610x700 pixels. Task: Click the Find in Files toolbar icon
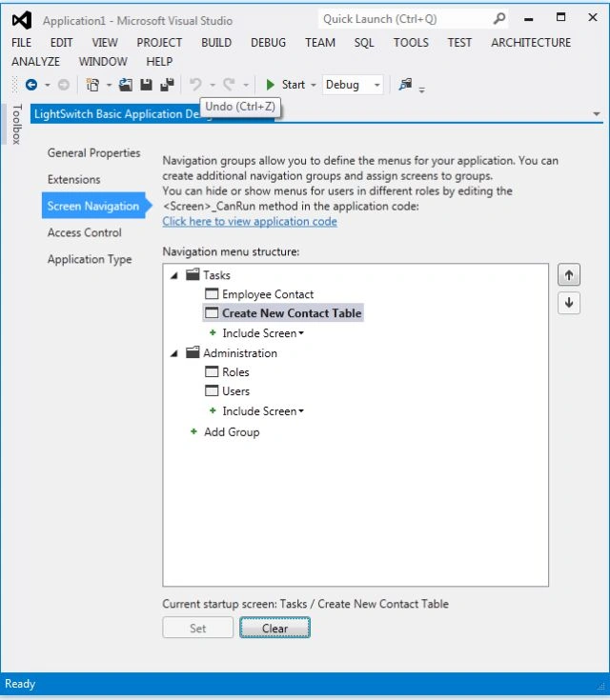405,84
